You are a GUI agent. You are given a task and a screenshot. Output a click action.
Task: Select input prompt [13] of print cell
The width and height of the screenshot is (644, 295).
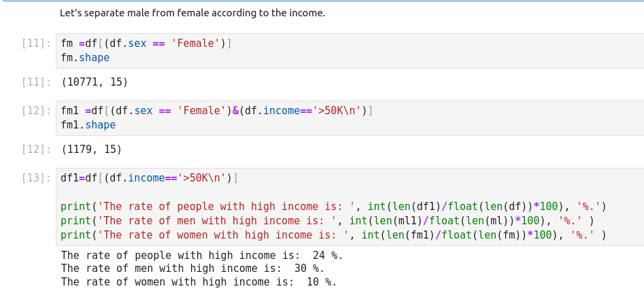[x=36, y=178]
